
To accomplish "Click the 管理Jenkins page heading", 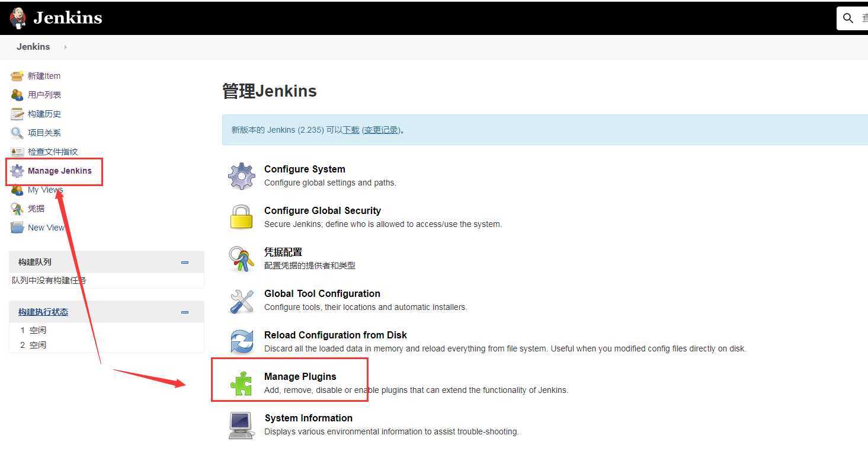I will (x=270, y=91).
